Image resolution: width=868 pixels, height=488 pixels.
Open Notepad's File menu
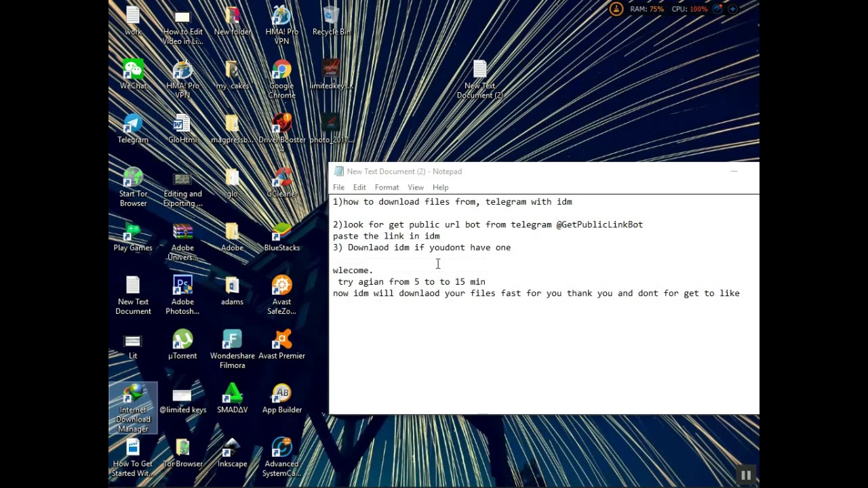pyautogui.click(x=338, y=187)
